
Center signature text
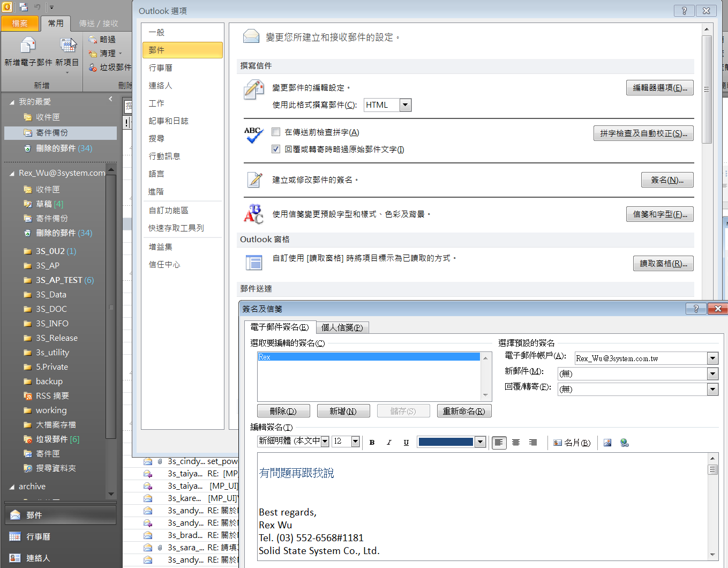point(516,442)
